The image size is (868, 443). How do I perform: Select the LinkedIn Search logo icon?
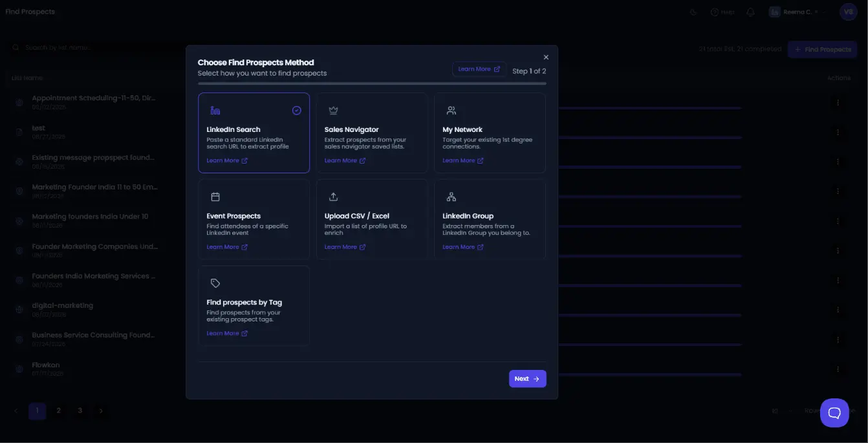(x=215, y=111)
